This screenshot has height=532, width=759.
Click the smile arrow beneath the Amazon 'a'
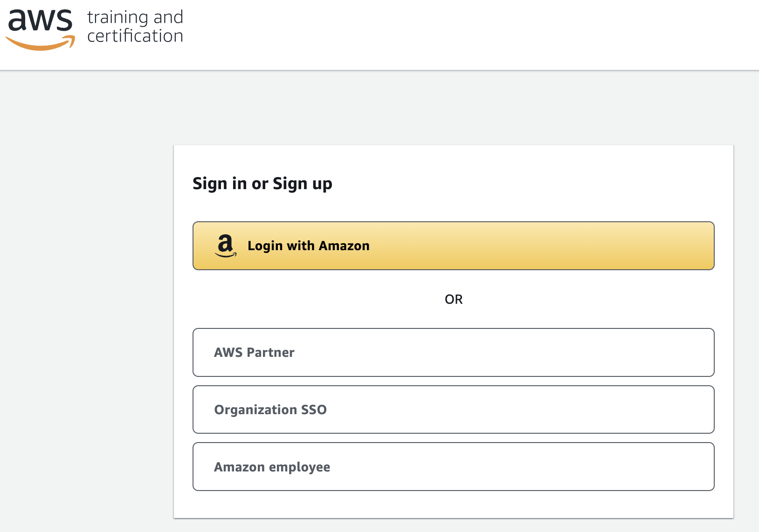point(226,255)
